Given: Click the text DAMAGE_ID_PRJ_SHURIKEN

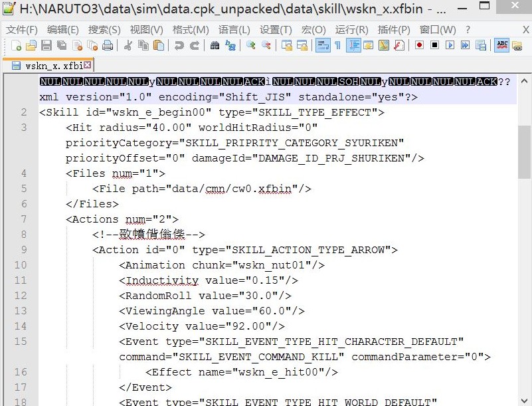Looking at the screenshot, I should (x=331, y=158).
